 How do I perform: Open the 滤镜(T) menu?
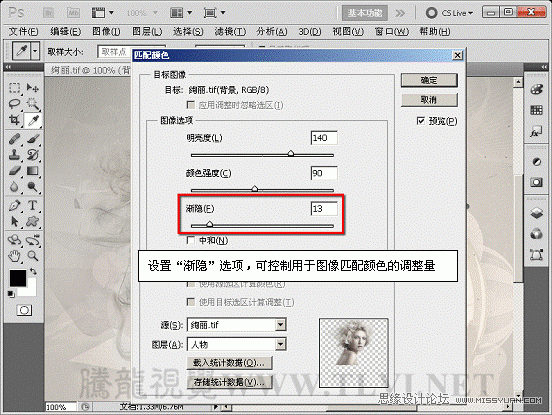(x=230, y=32)
